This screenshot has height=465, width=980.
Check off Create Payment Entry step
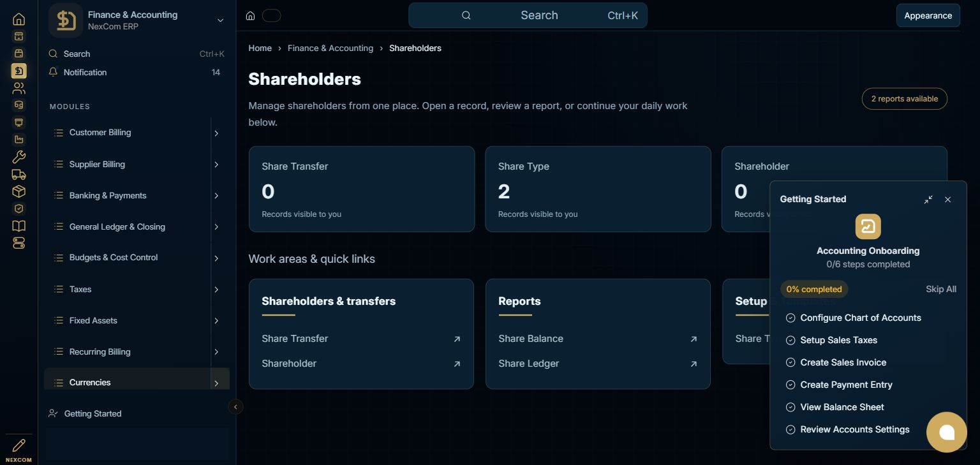point(791,385)
